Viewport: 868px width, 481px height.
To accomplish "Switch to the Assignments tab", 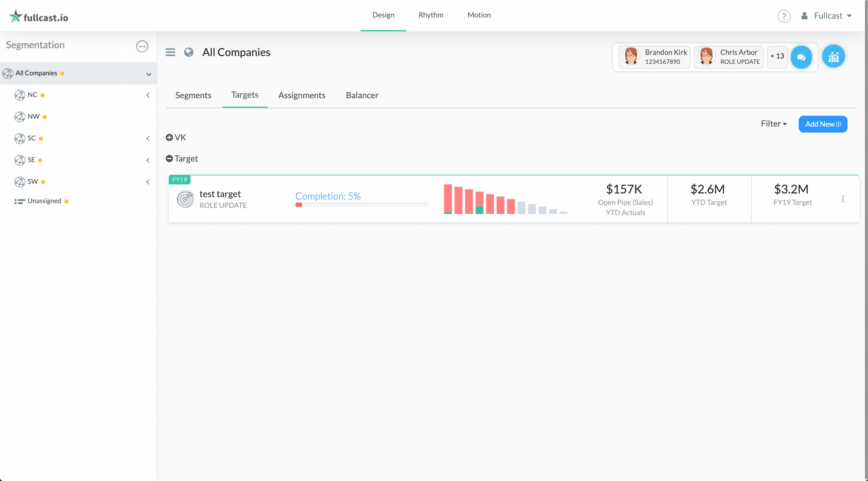I will click(x=302, y=95).
